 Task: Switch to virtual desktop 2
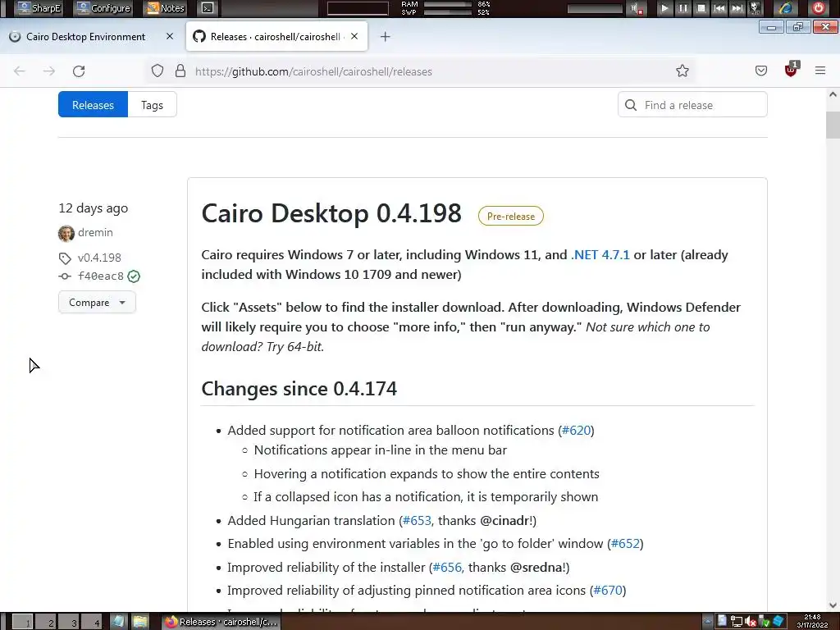pyautogui.click(x=46, y=622)
